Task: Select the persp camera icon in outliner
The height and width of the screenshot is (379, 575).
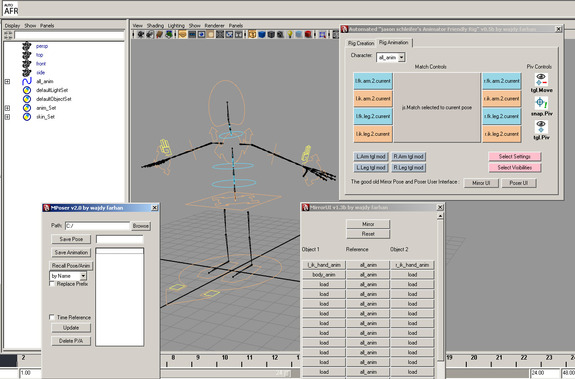Action: (26, 46)
